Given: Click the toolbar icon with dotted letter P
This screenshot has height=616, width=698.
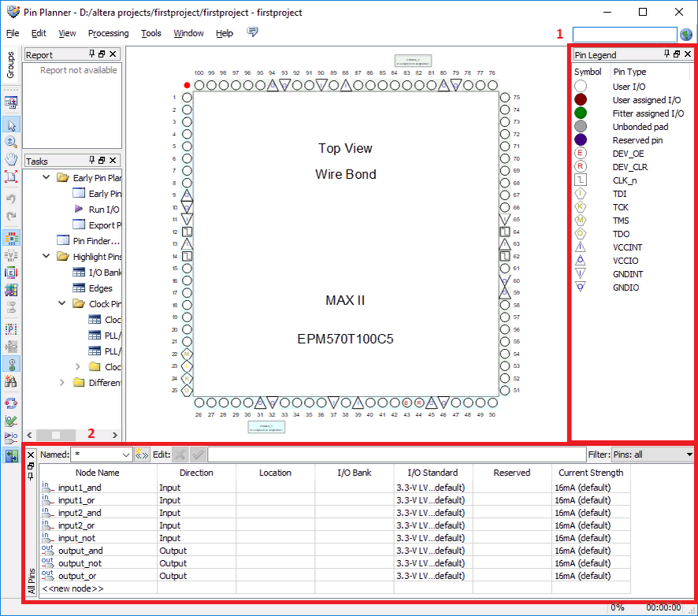Looking at the screenshot, I should click(x=11, y=329).
